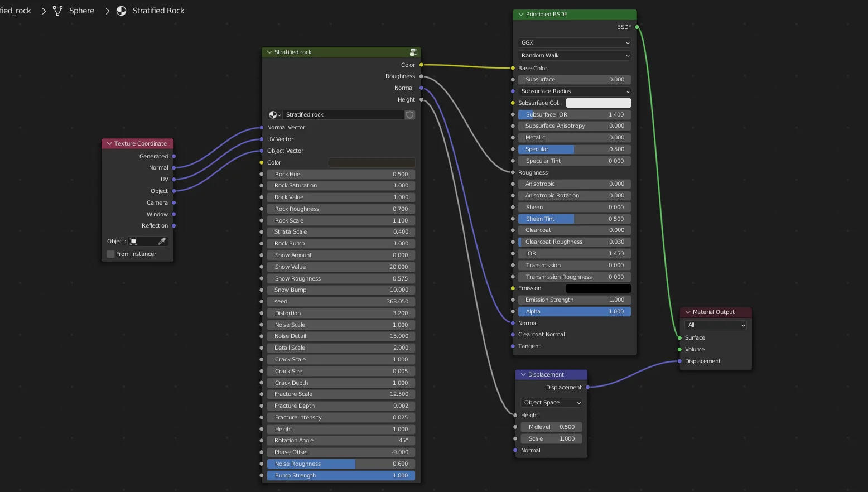Open the Material Output target All dropdown

(716, 325)
